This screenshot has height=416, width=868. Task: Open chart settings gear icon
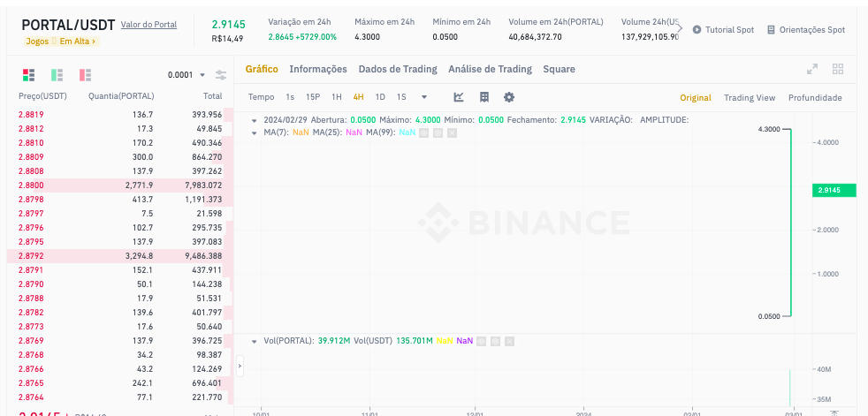(509, 97)
